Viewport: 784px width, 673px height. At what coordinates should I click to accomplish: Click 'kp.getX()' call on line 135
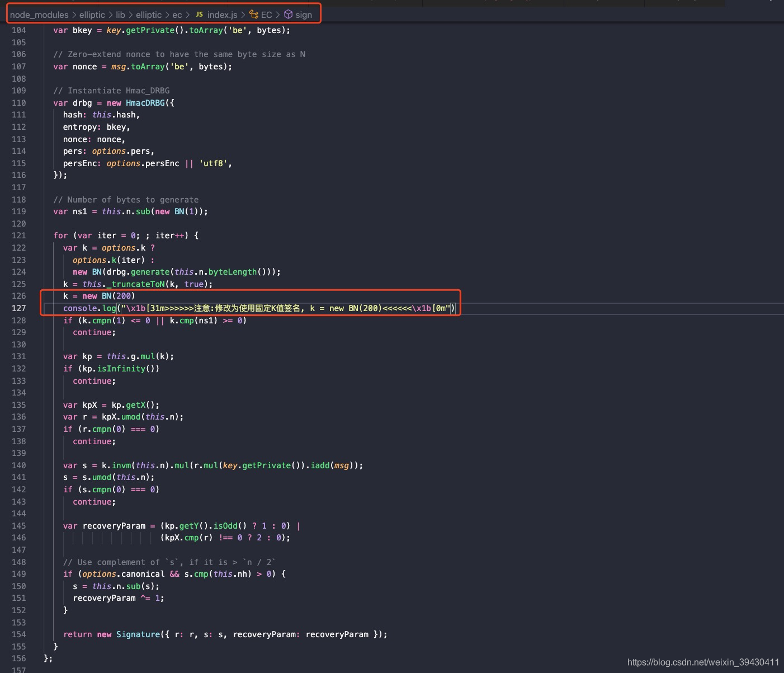[x=133, y=405]
